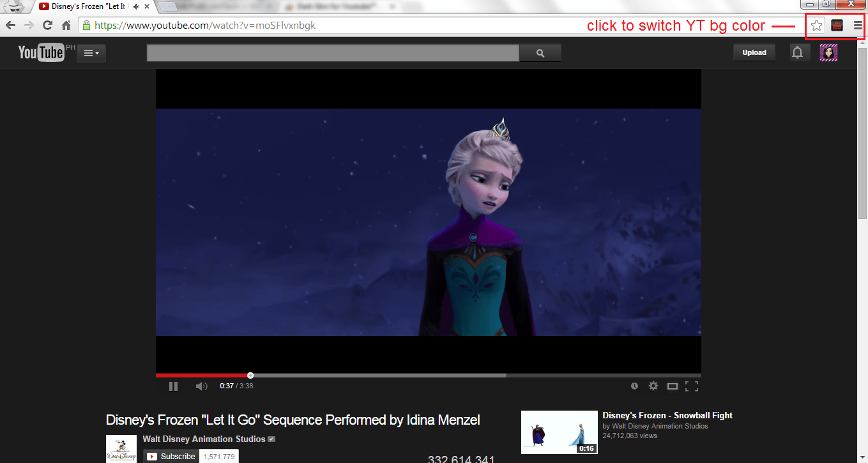Viewport: 868px width, 463px height.
Task: Reload the page with refresh icon
Action: coord(47,26)
